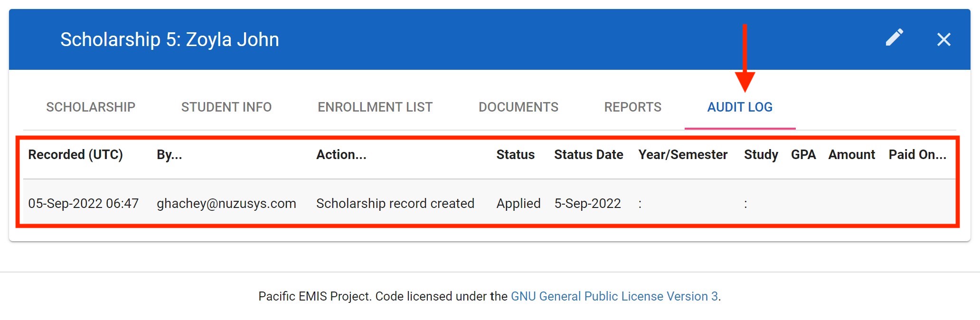Select the Audit Log tab
Image resolution: width=980 pixels, height=320 pixels.
[740, 107]
